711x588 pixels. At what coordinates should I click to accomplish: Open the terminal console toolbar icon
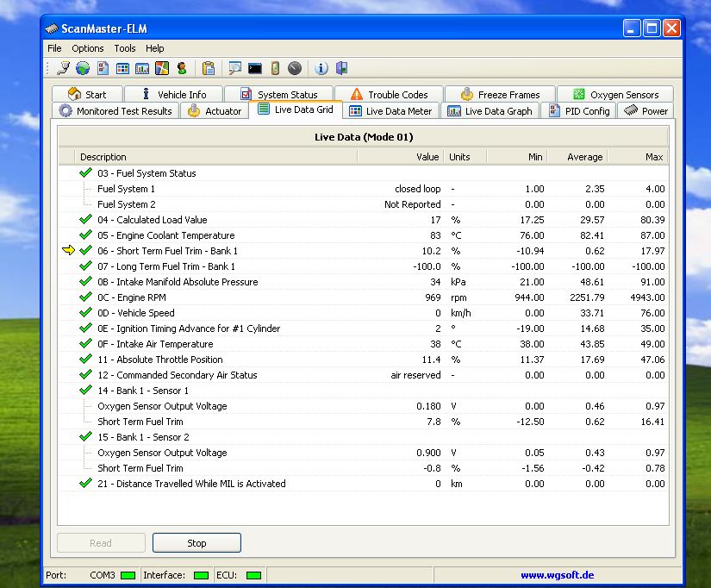point(255,68)
